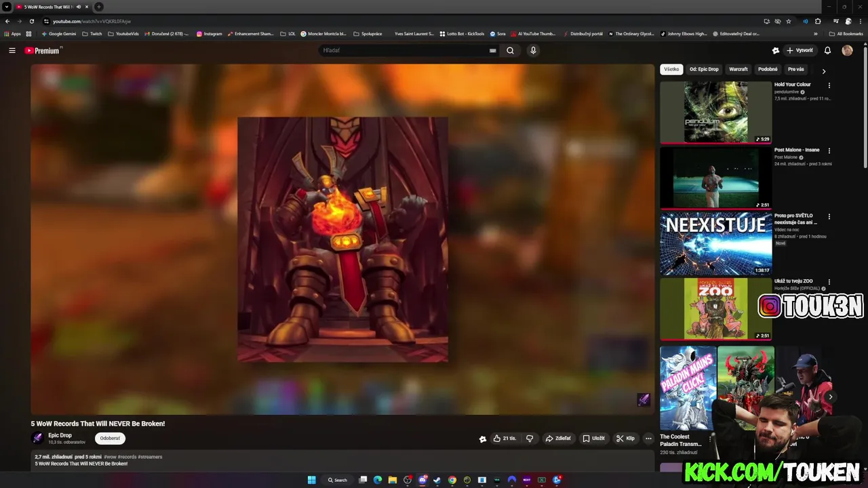
Task: Open the on-screen keyboard icon in search box
Action: pyautogui.click(x=493, y=50)
